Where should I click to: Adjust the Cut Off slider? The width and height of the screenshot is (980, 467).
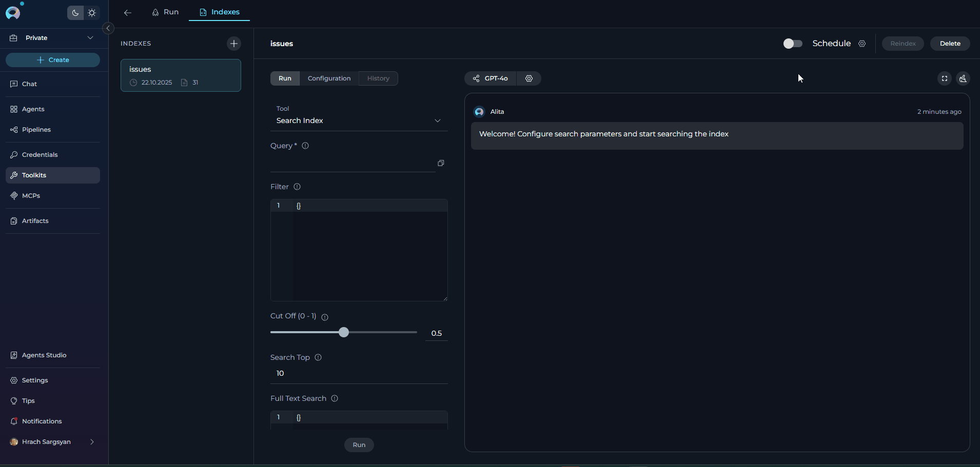(x=343, y=332)
